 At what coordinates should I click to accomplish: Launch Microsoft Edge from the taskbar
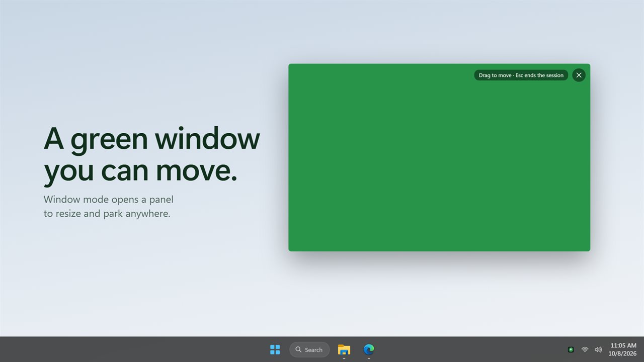click(x=369, y=349)
